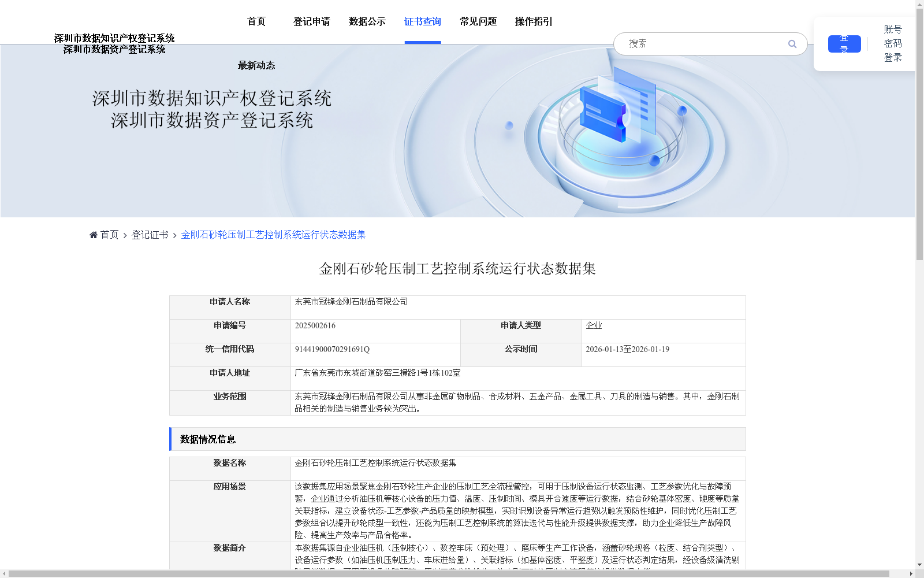
Task: Click the 账号密码登录 link
Action: 893,43
